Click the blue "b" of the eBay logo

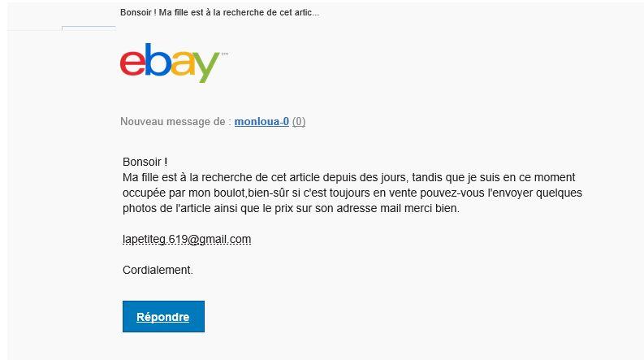coord(158,59)
